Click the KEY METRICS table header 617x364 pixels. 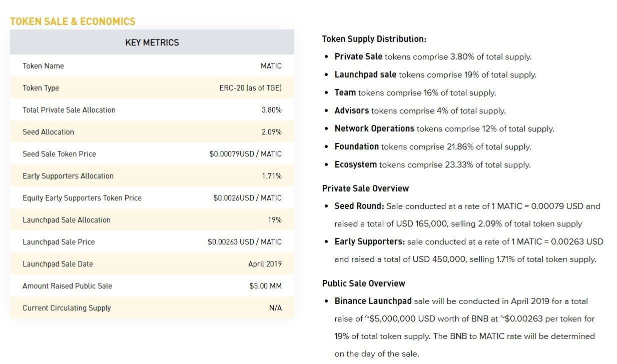[152, 42]
